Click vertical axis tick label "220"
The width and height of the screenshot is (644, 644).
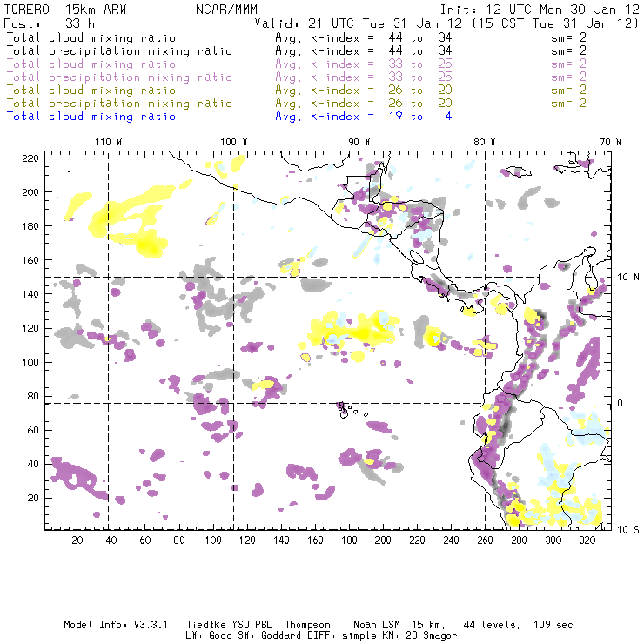point(30,158)
